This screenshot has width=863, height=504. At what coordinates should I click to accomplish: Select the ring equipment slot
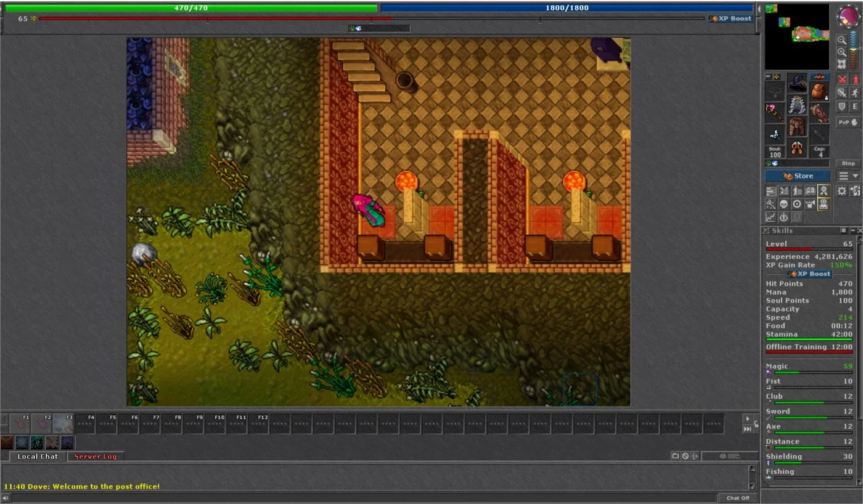[x=775, y=135]
